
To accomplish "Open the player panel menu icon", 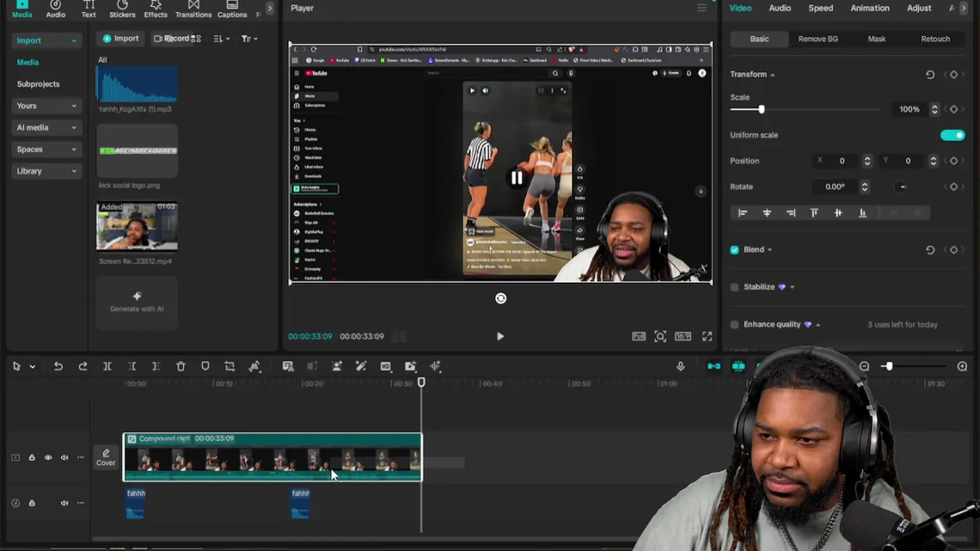I will [x=701, y=8].
